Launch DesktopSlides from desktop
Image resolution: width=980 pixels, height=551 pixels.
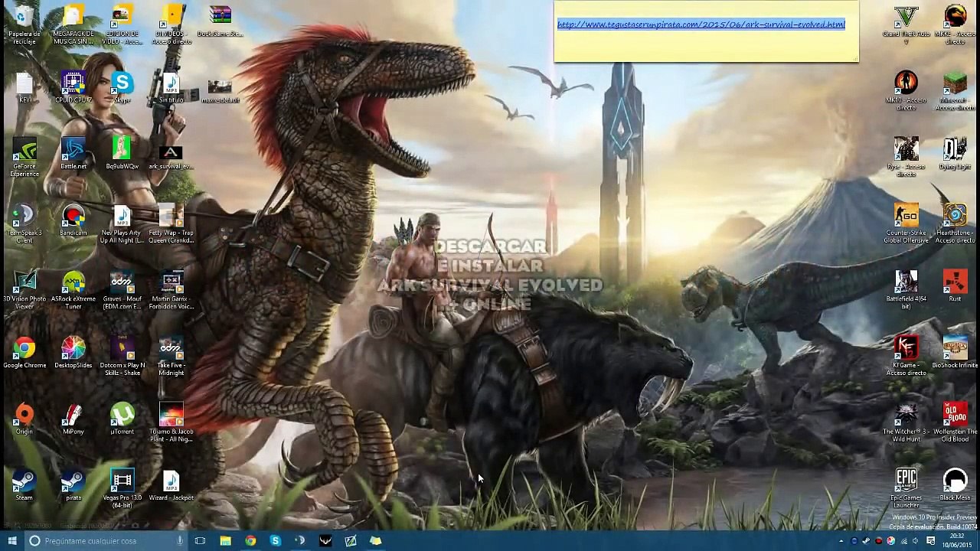(73, 353)
